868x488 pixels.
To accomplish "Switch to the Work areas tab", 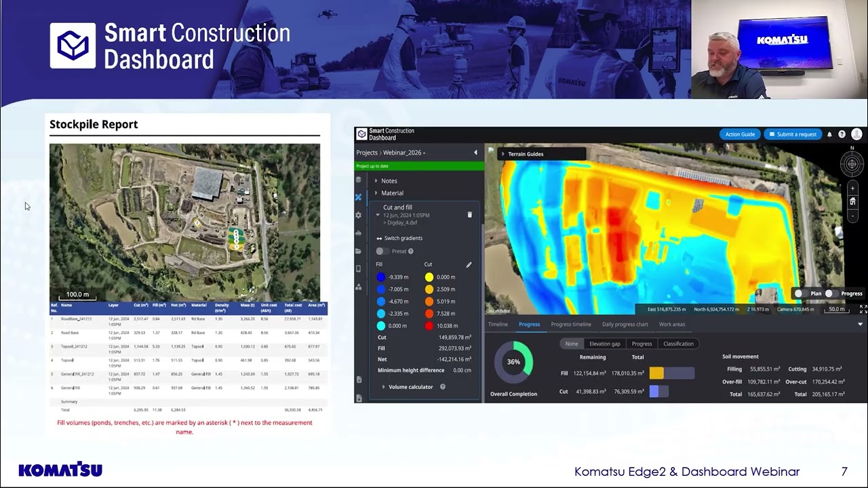I will coord(672,324).
